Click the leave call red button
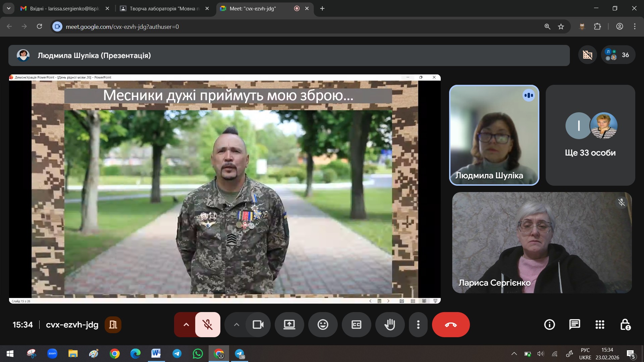This screenshot has height=362, width=644. pos(450,324)
